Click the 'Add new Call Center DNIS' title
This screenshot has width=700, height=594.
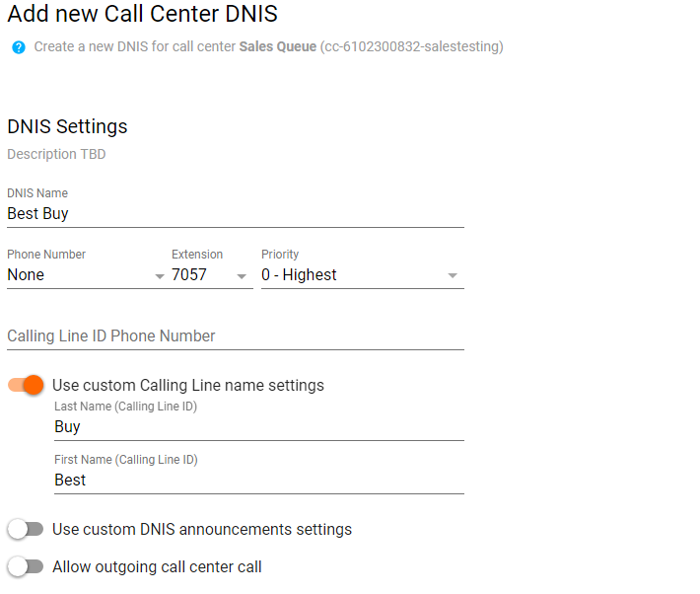[142, 14]
